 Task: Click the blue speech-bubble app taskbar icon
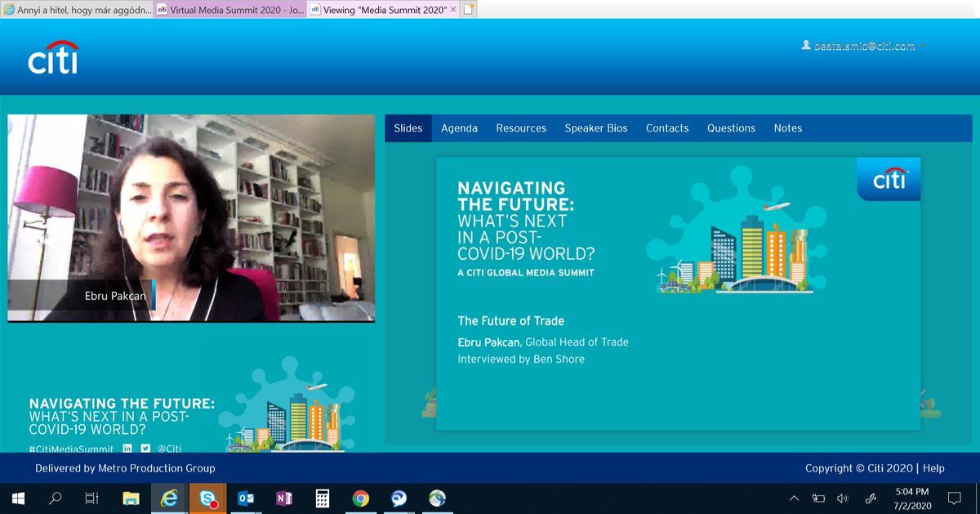(x=399, y=498)
